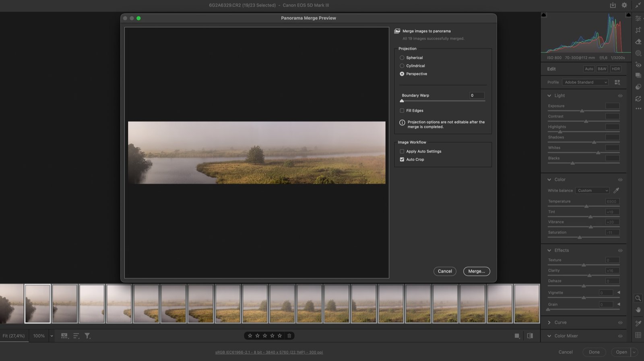The image size is (644, 361).
Task: Toggle the grid overlay icon
Action: pos(638,335)
